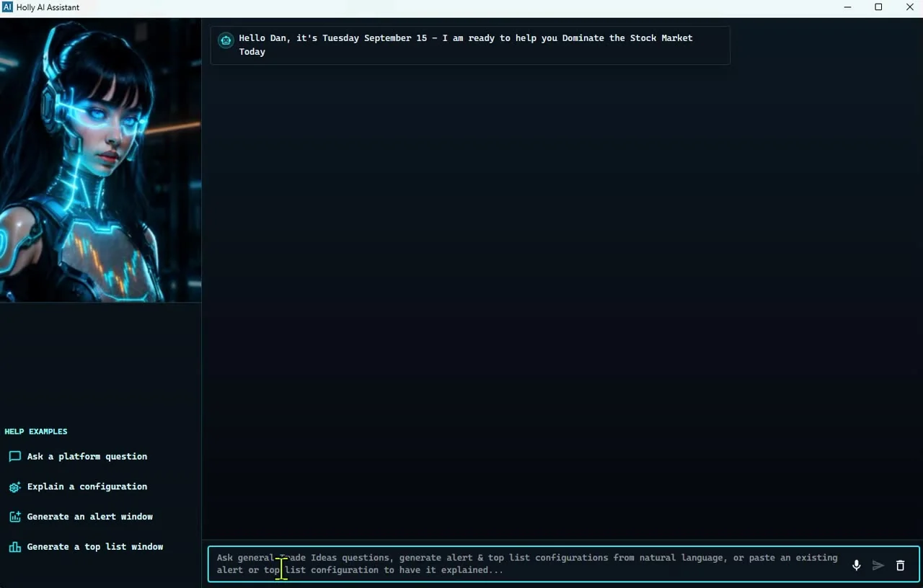The width and height of the screenshot is (923, 588).
Task: Click the robot icon in the greeting message
Action: pos(226,40)
